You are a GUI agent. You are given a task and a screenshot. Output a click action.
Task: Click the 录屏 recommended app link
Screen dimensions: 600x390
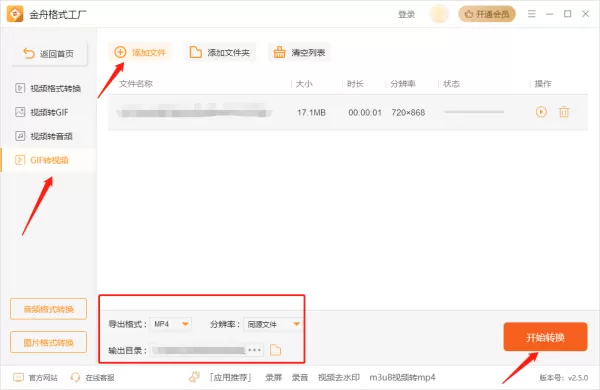pos(274,378)
